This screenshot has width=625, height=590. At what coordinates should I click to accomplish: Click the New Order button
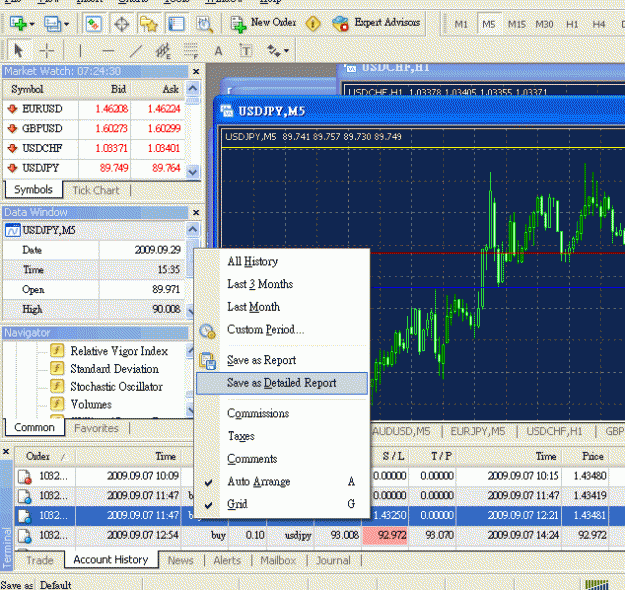click(263, 24)
